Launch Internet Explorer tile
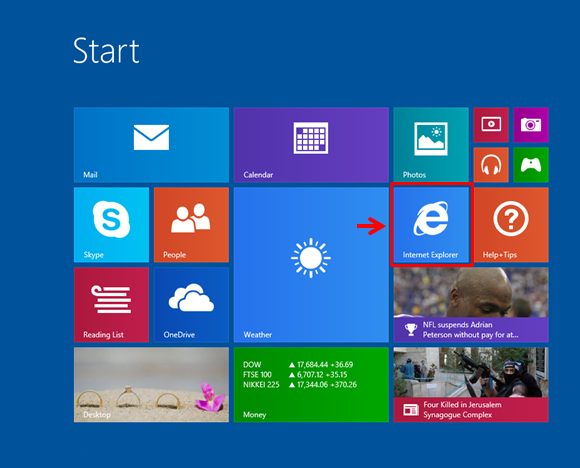The image size is (580, 468). [x=431, y=225]
